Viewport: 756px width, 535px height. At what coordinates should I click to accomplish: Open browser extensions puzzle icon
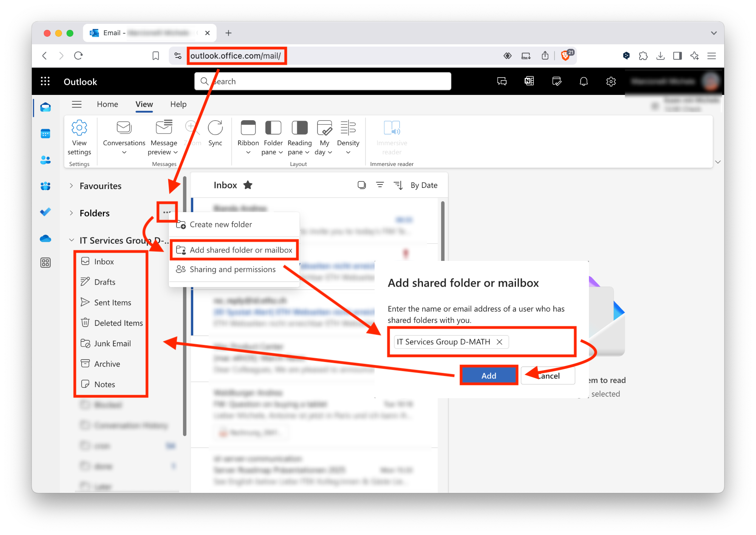click(643, 56)
